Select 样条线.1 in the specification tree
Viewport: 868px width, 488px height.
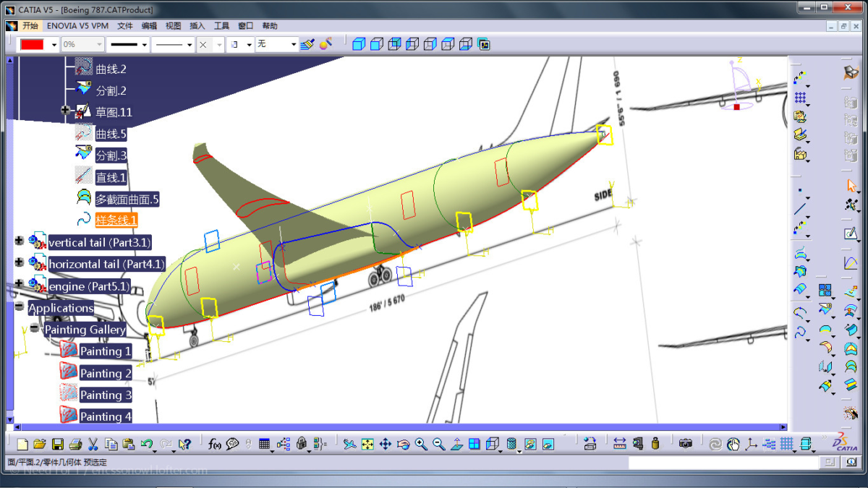pos(116,220)
